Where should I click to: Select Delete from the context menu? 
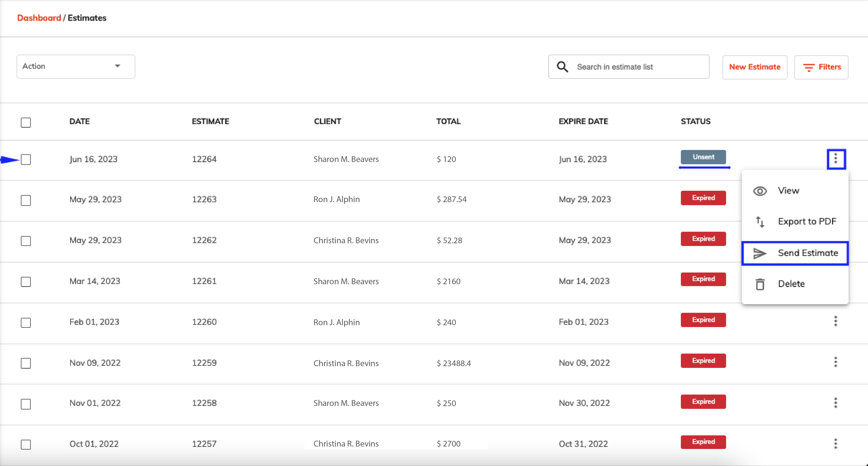pos(795,284)
